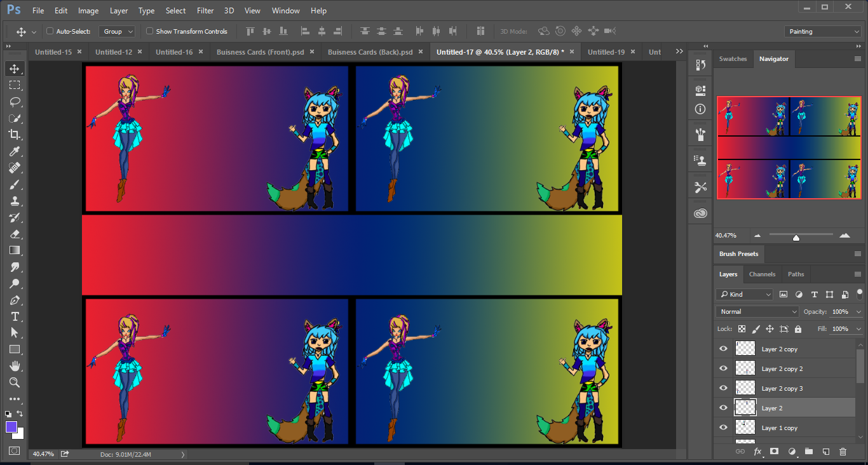The height and width of the screenshot is (465, 868).
Task: Toggle lock all for layer
Action: click(798, 329)
